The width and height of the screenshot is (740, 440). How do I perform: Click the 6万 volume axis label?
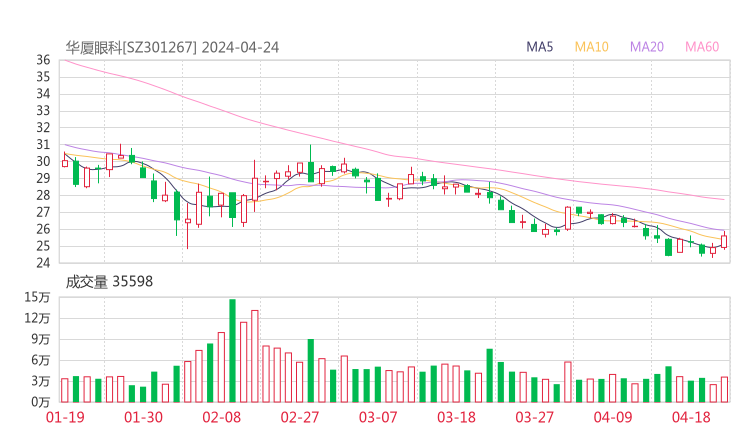[41, 360]
